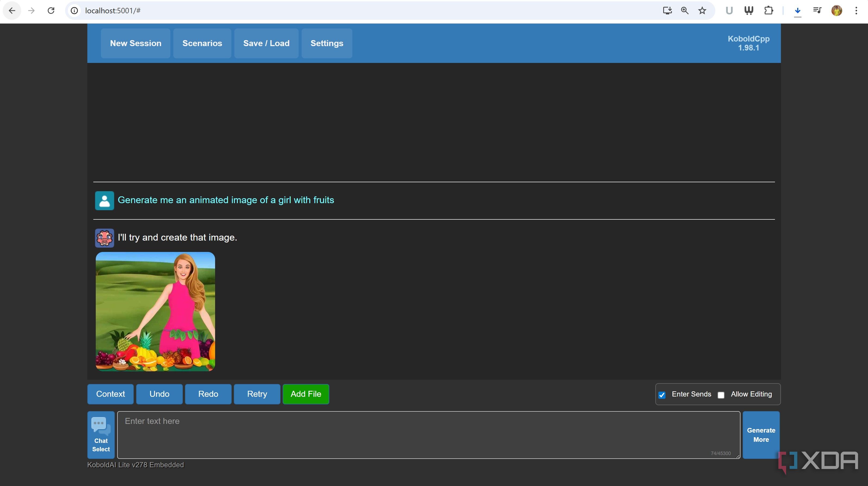Open the media control playlist icon

point(817,11)
